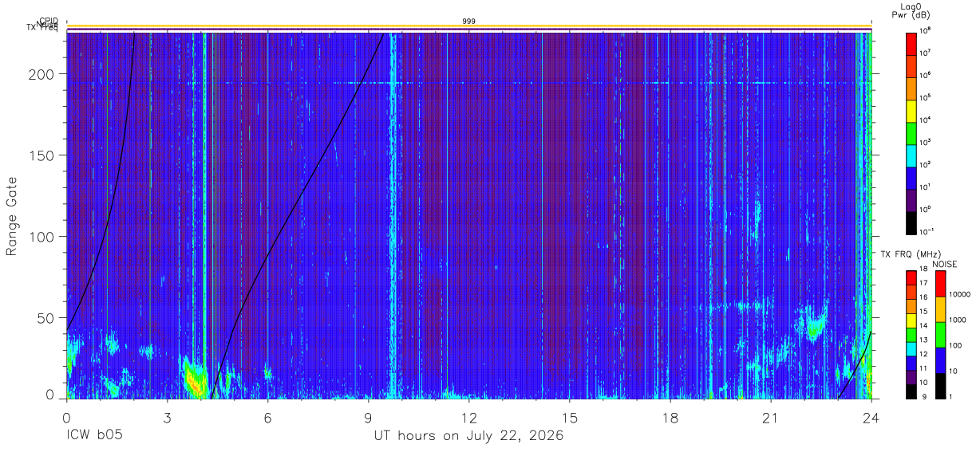Click the 3 tick label on UT hours axis

168,418
